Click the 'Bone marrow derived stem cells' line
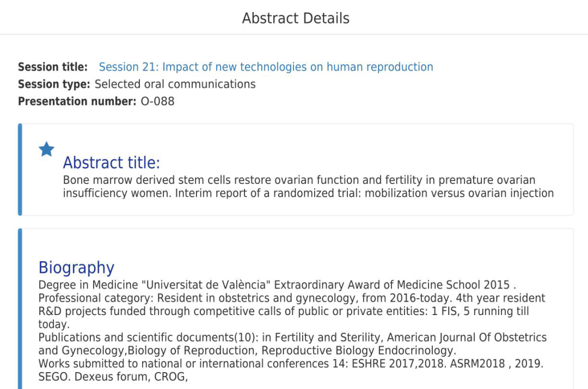 coord(299,180)
